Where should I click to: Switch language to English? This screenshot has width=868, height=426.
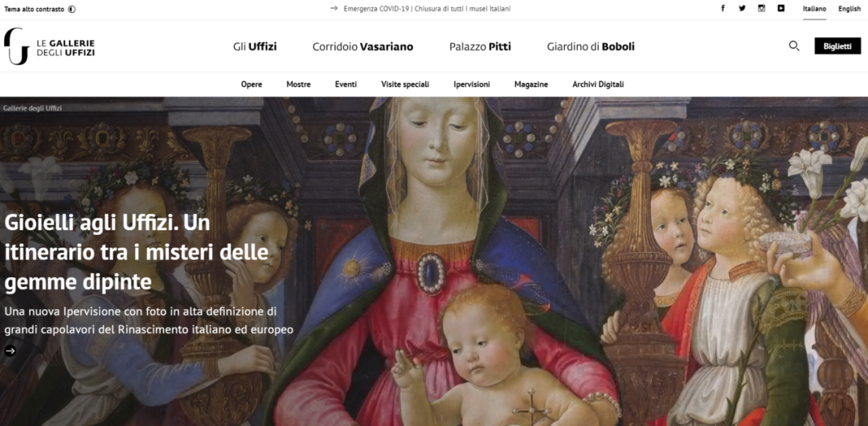[850, 9]
